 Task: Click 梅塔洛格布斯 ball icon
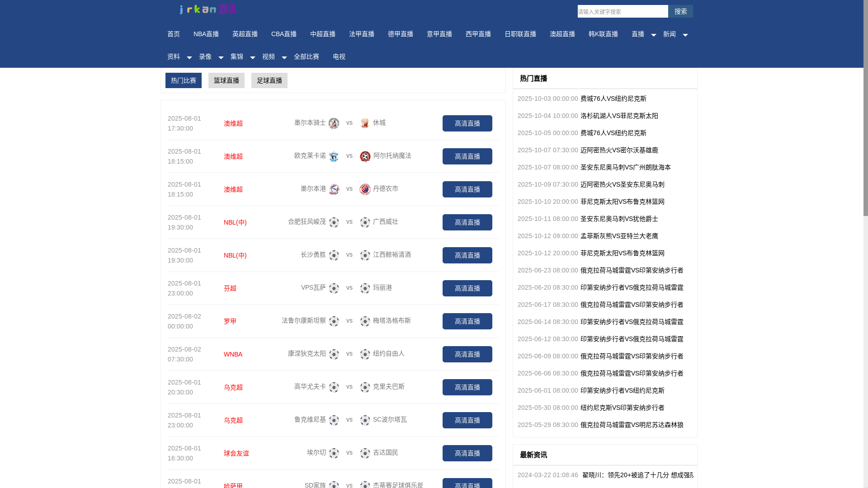pyautogui.click(x=365, y=321)
